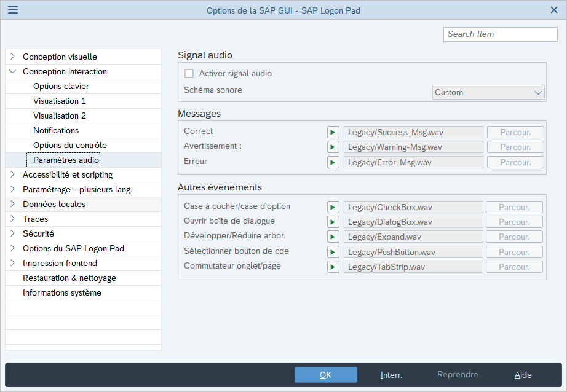The width and height of the screenshot is (567, 392).
Task: Browse for the DialogBox.wav sound file
Action: click(514, 222)
